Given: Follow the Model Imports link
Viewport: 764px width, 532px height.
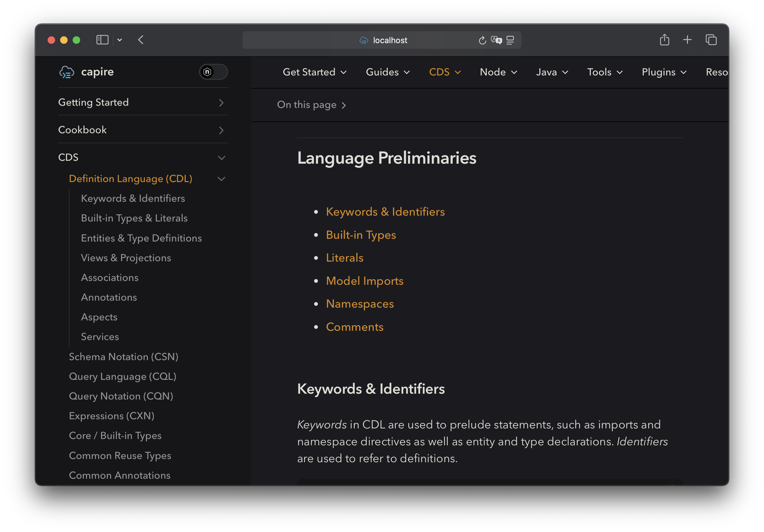Looking at the screenshot, I should [x=364, y=281].
